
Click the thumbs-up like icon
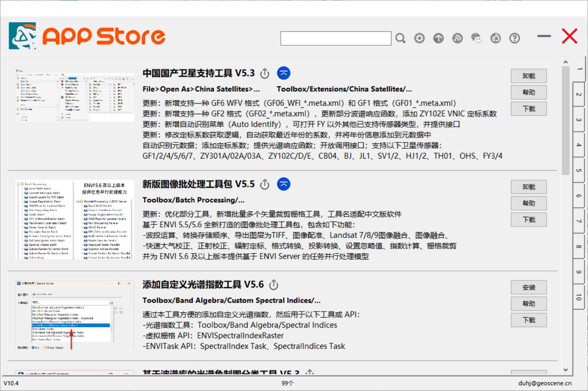click(495, 38)
